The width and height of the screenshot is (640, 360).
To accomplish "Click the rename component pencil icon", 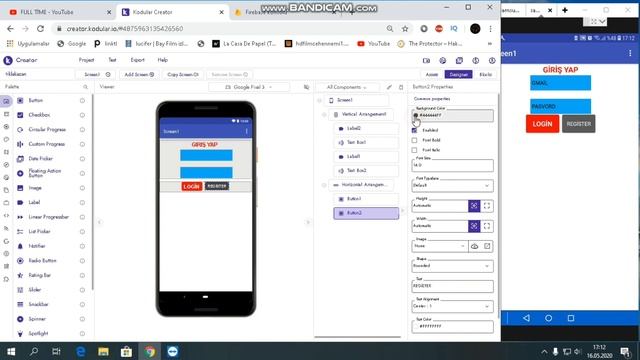I will pos(389,87).
